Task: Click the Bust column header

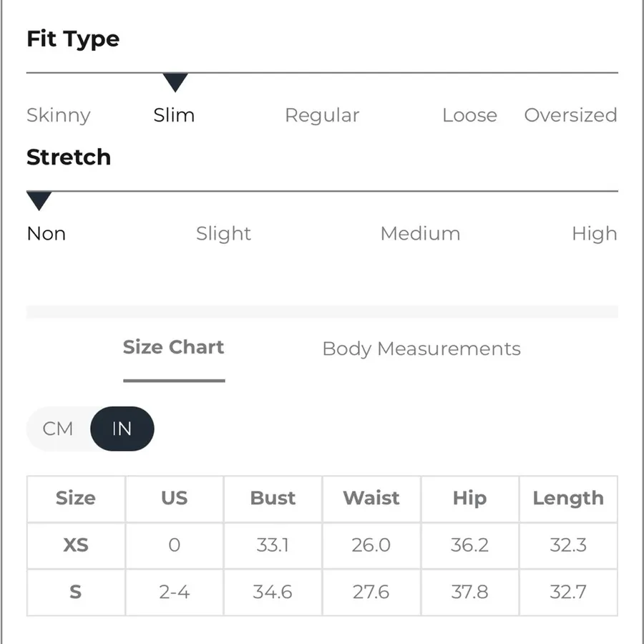Action: tap(273, 499)
